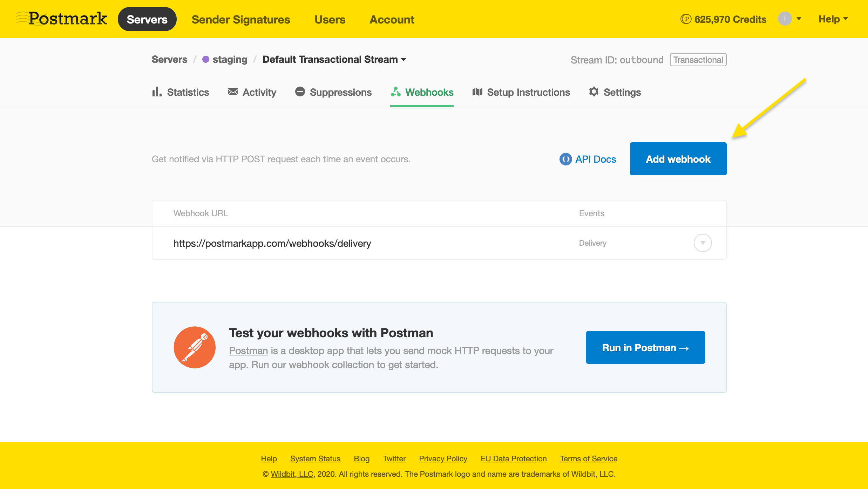Click the Settings gear icon
This screenshot has width=868, height=489.
[594, 92]
